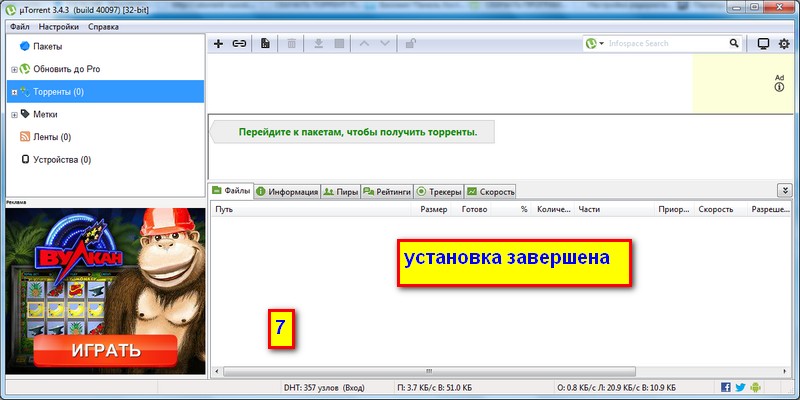Click the ИГРАТЬ ad button

click(x=106, y=351)
